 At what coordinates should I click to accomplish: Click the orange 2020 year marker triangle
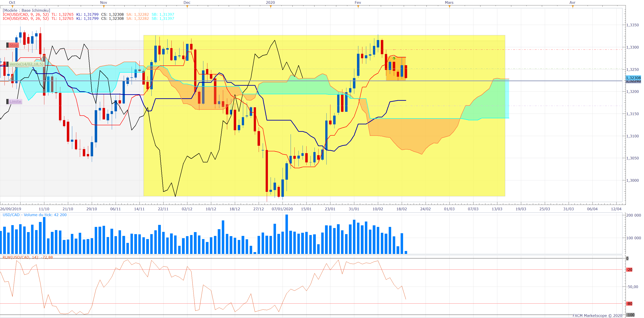[271, 7]
